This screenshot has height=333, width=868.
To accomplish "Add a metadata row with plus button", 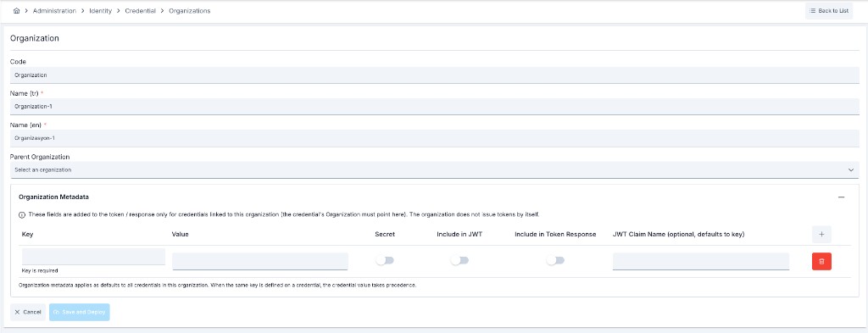I will click(821, 235).
